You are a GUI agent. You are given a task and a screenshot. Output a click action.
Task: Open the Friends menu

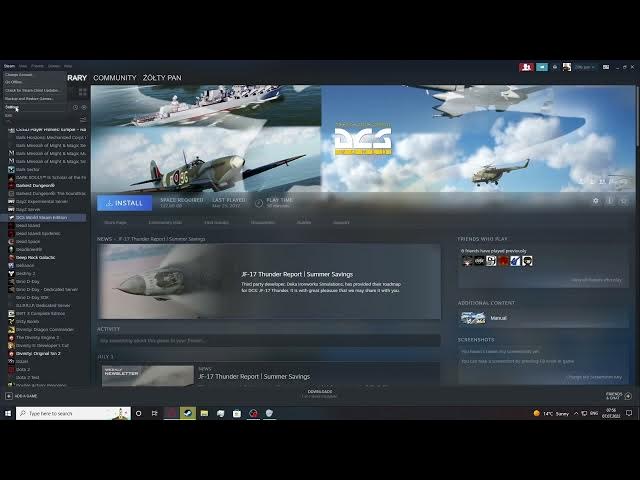[x=37, y=66]
